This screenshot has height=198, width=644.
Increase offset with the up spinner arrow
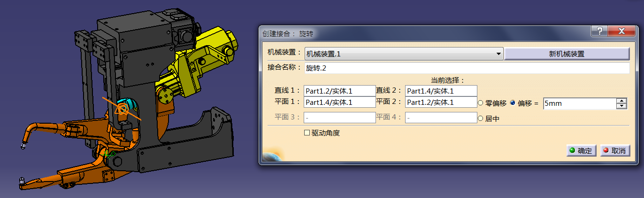[622, 101]
